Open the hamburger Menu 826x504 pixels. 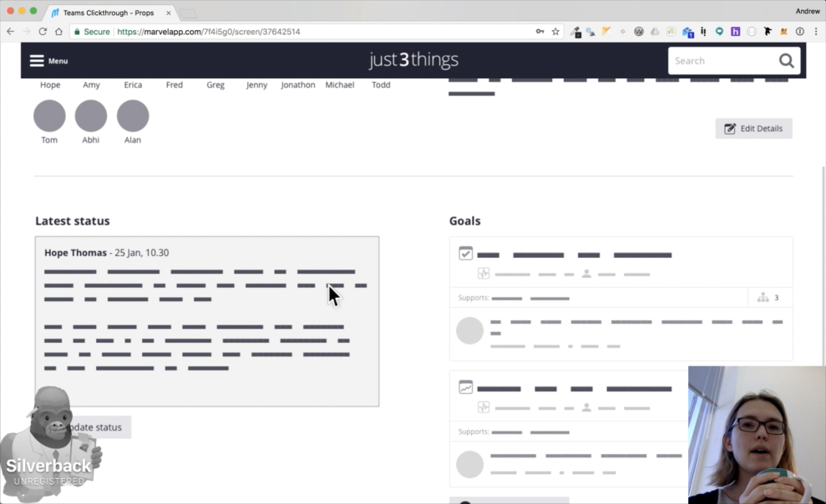37,60
